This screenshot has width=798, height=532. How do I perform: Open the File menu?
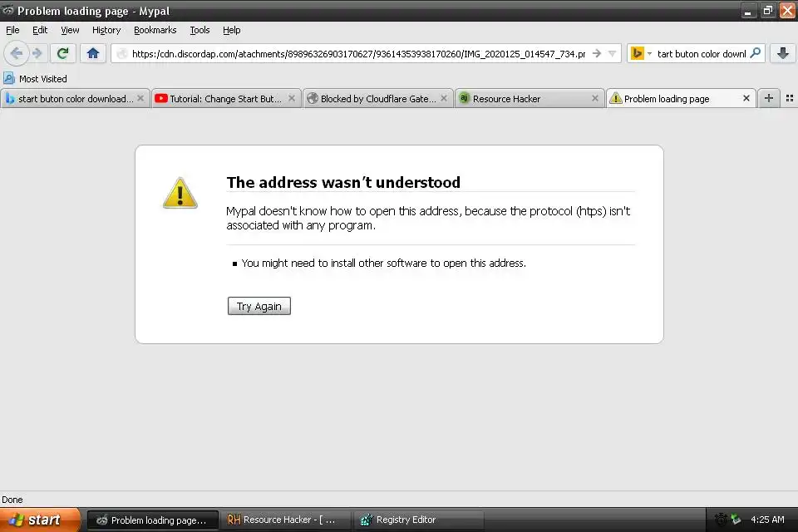coord(12,30)
